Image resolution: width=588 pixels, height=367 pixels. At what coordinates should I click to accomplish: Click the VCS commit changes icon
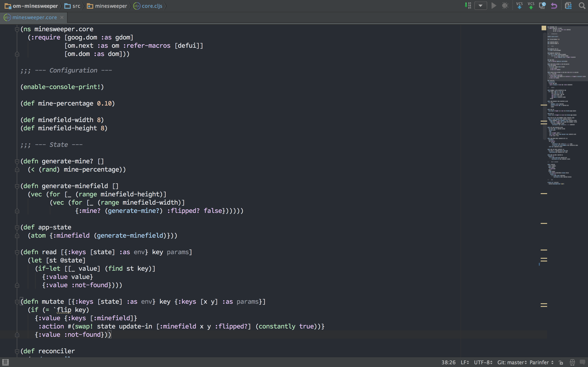pyautogui.click(x=531, y=5)
